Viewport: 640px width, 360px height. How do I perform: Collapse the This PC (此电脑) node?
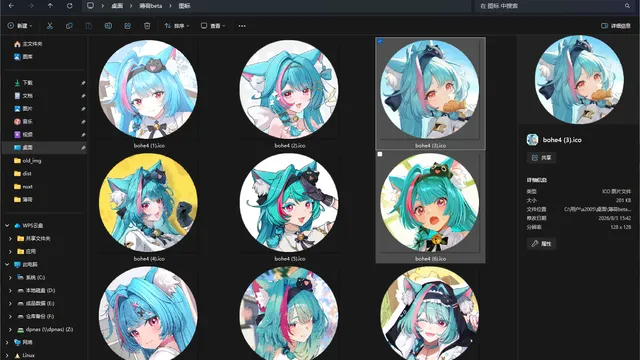[7, 264]
